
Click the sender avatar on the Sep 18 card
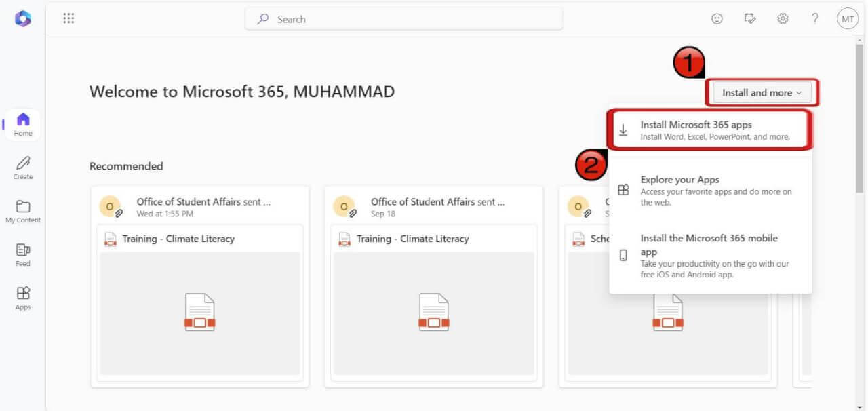[344, 206]
